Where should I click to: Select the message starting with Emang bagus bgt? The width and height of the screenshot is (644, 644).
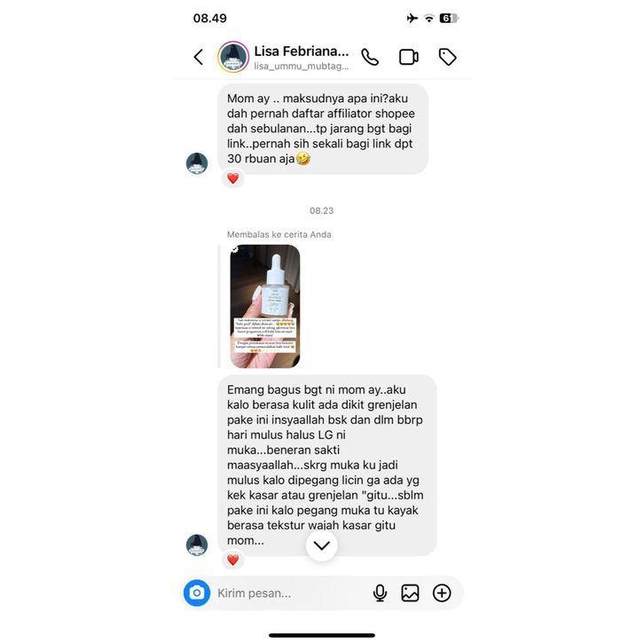[327, 465]
